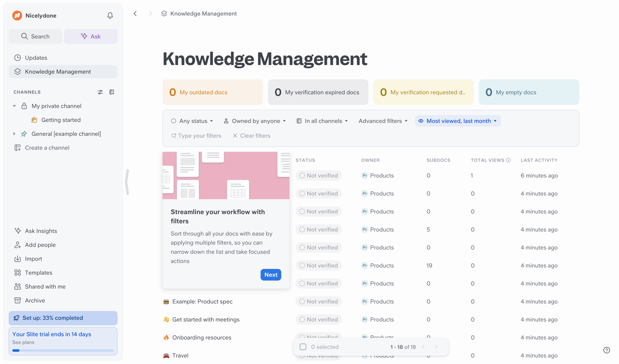The width and height of the screenshot is (619, 364).
Task: Go back with the left arrow
Action: pyautogui.click(x=135, y=13)
